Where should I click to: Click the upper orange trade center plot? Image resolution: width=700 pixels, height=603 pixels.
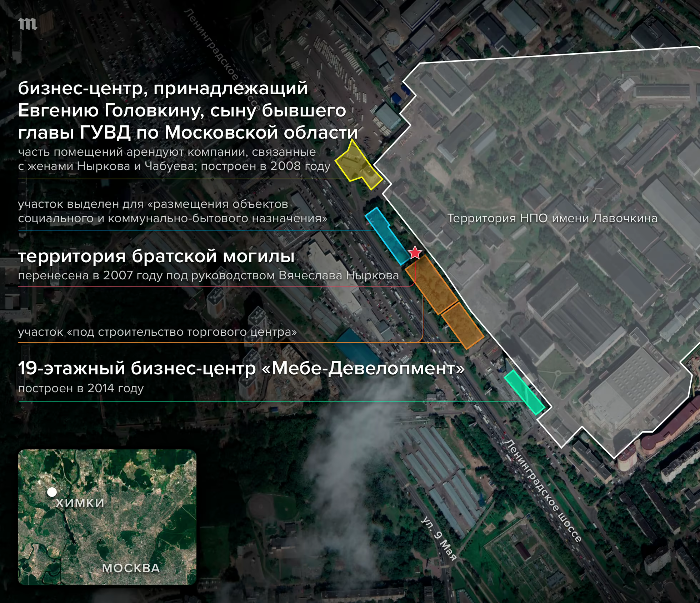431,285
